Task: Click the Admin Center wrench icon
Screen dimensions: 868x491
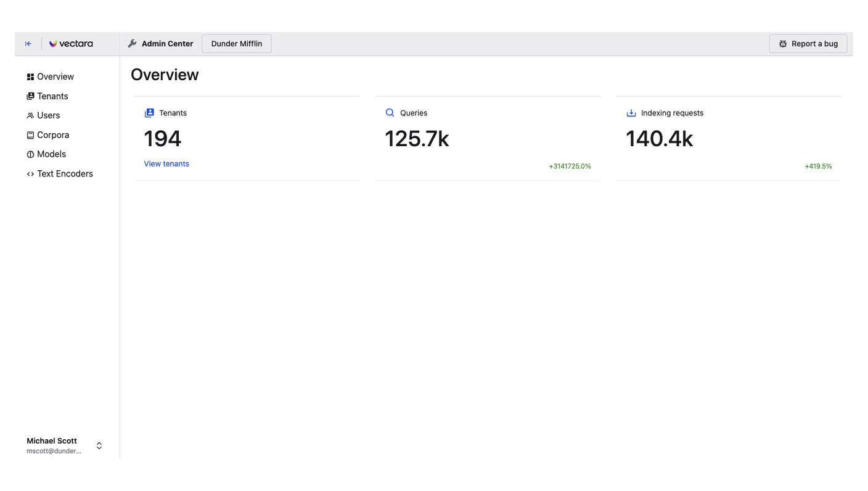Action: [132, 44]
